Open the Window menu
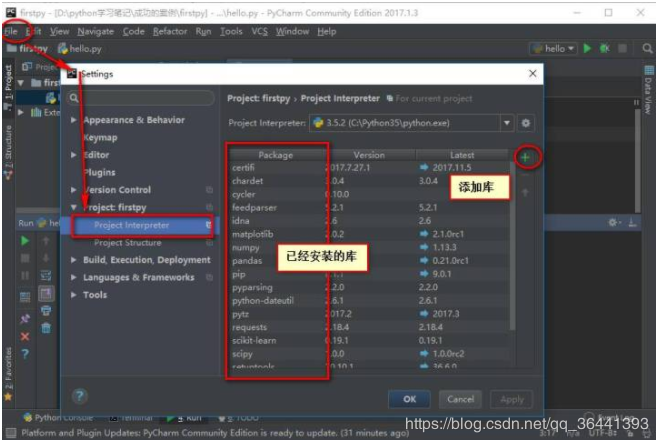The image size is (659, 443). (x=292, y=32)
